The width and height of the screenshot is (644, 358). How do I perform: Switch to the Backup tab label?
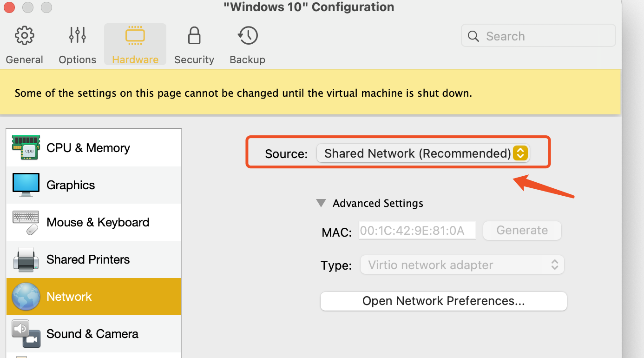pyautogui.click(x=248, y=60)
